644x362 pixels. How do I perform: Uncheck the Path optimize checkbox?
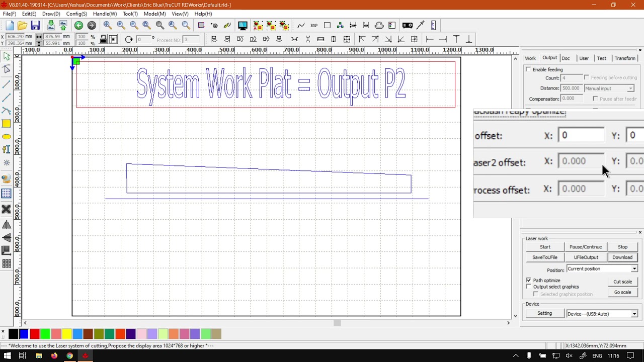529,280
